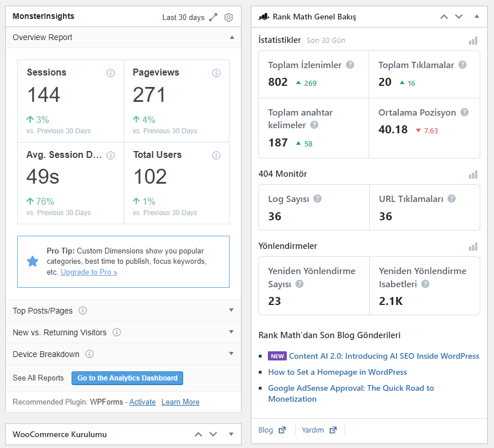Toggle Rank Math Genel Bakış panel collapse
The height and width of the screenshot is (448, 494).
pyautogui.click(x=477, y=17)
